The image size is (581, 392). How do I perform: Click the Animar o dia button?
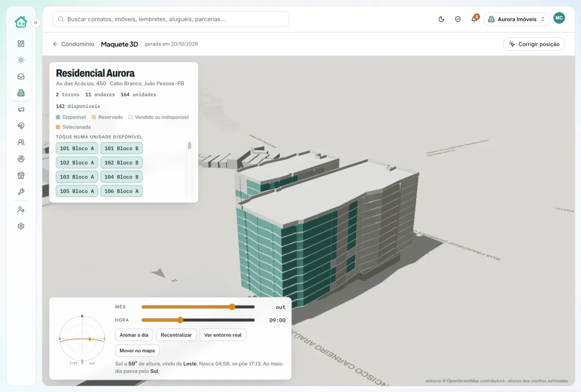pos(134,335)
